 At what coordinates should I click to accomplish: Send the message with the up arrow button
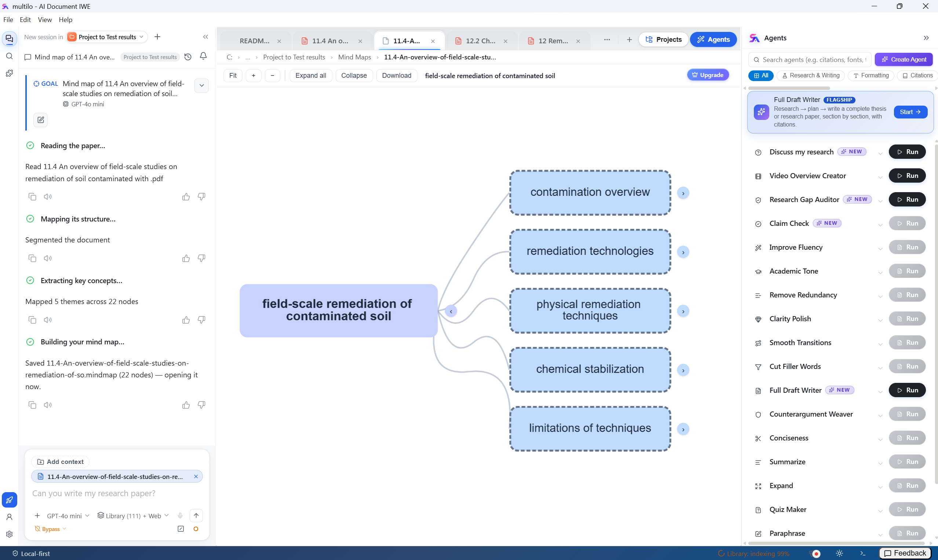[196, 516]
